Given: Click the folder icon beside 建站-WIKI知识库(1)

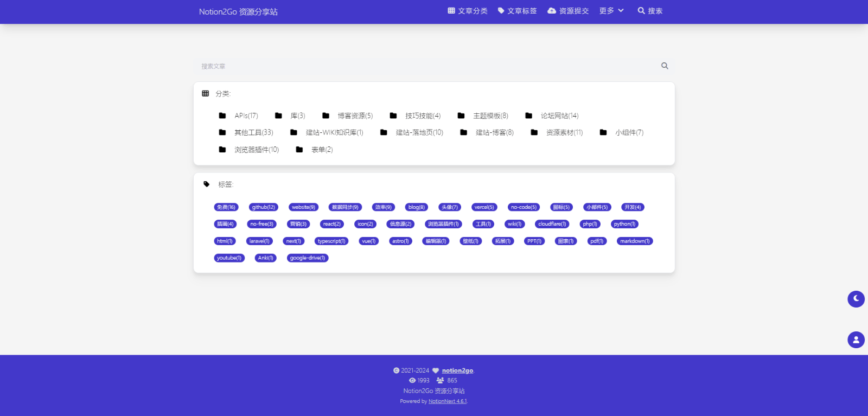Looking at the screenshot, I should pos(293,132).
